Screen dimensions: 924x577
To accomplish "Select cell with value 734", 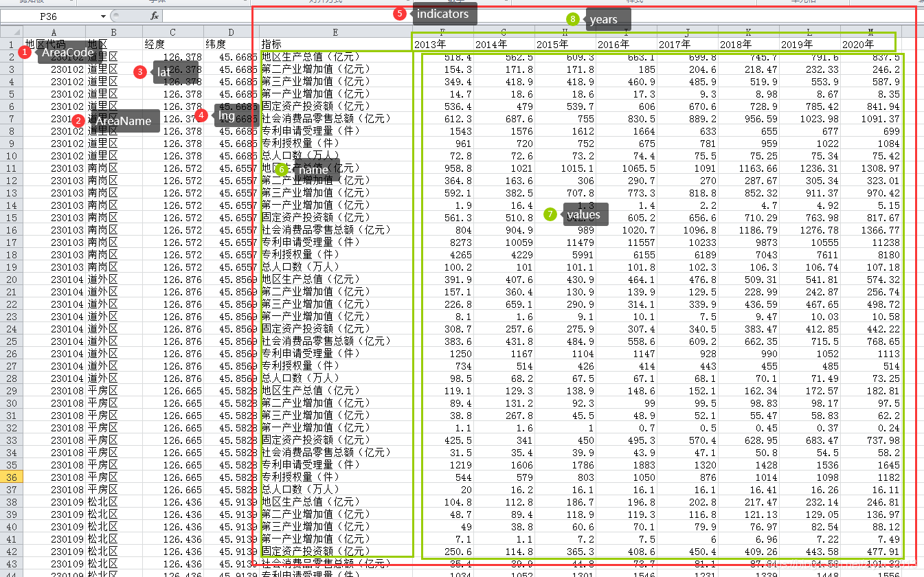I will coord(442,365).
